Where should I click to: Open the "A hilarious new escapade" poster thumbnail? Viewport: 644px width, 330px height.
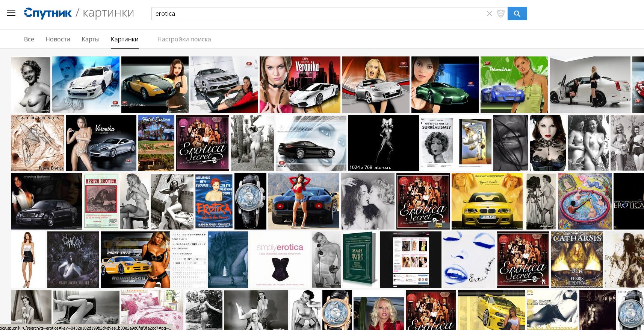pos(214,201)
